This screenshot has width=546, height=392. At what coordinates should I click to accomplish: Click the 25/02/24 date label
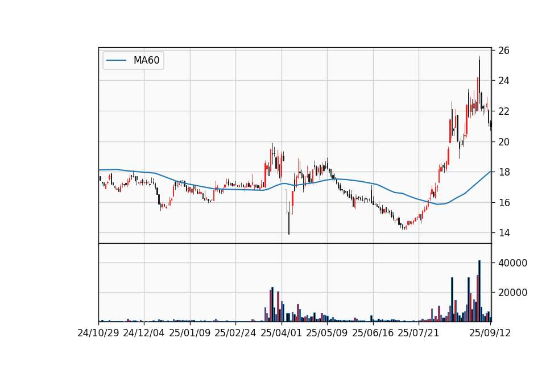pos(235,333)
